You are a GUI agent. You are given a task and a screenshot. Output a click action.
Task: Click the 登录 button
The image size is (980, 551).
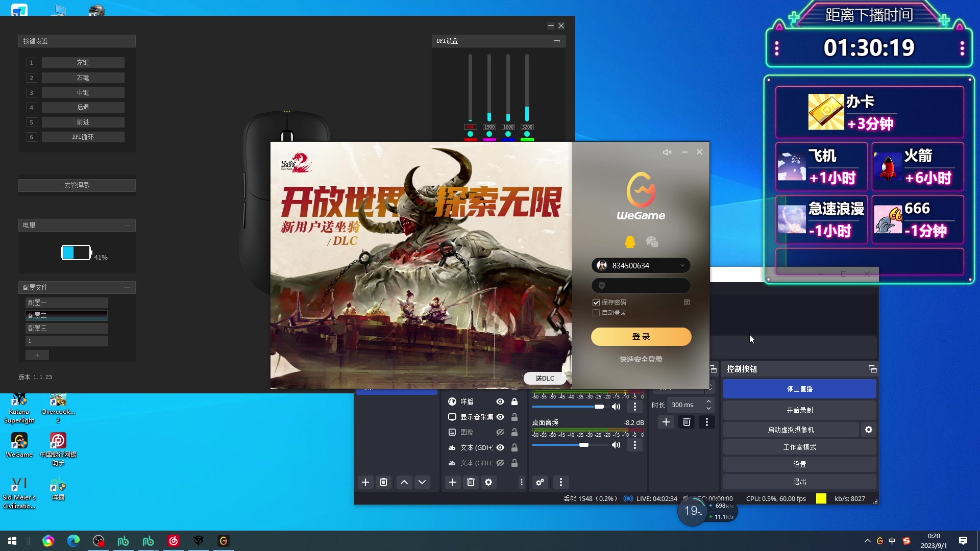coord(641,337)
